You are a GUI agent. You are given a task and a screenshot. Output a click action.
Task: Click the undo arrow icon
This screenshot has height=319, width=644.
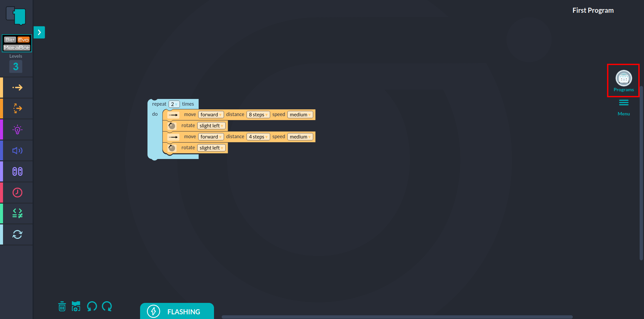pyautogui.click(x=92, y=306)
